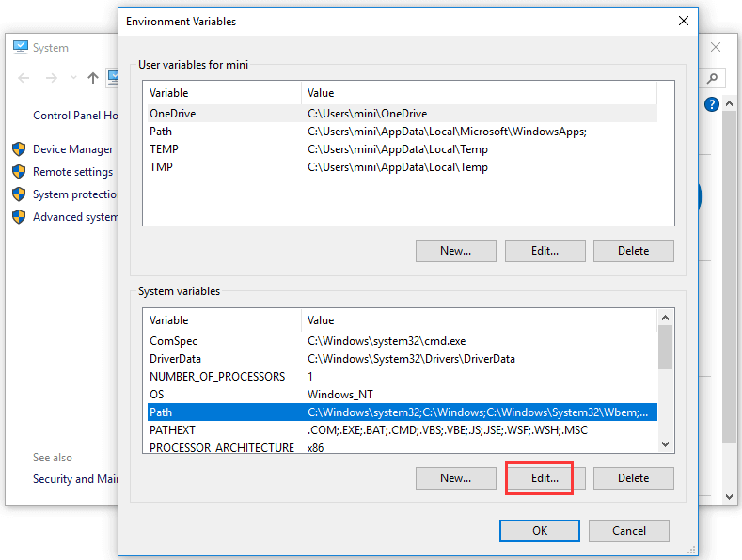
Task: Select the PATHEXT system variable
Action: (x=403, y=430)
